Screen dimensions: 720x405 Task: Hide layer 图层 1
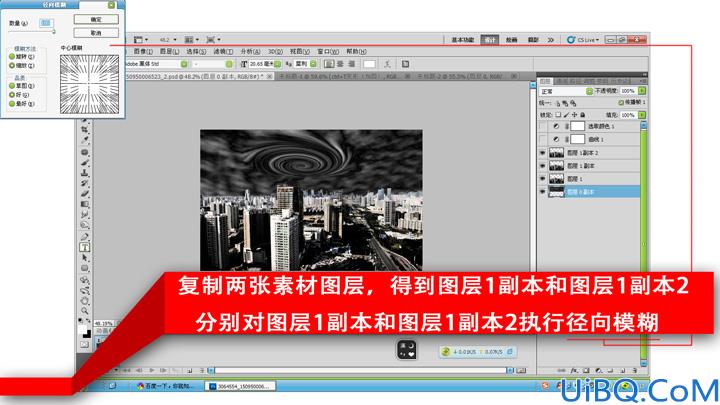543,179
